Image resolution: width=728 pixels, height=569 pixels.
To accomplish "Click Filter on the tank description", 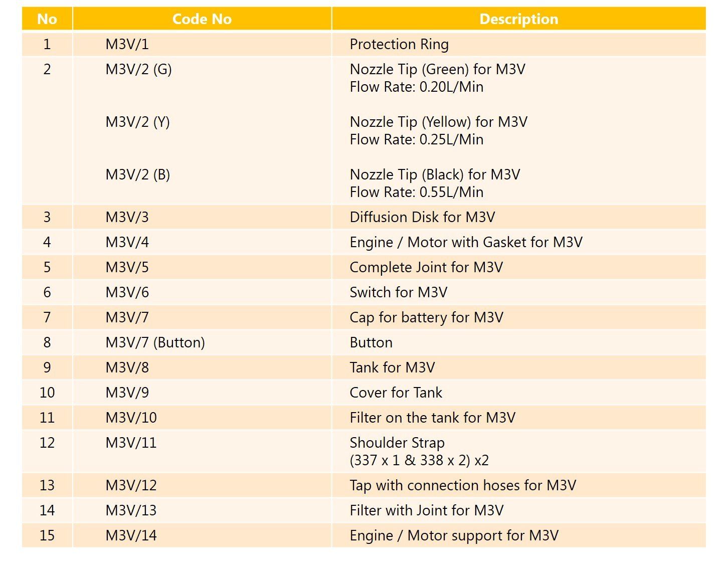I will (x=433, y=418).
